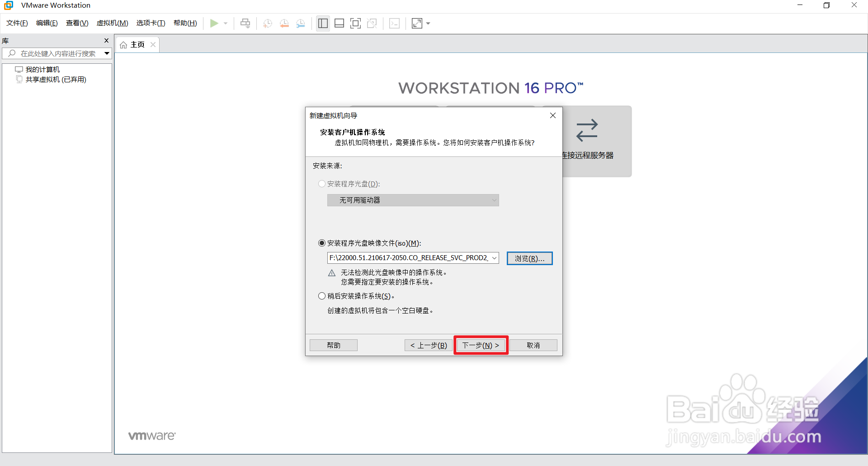
Task: Click the manage snapshots icon
Action: [x=301, y=23]
